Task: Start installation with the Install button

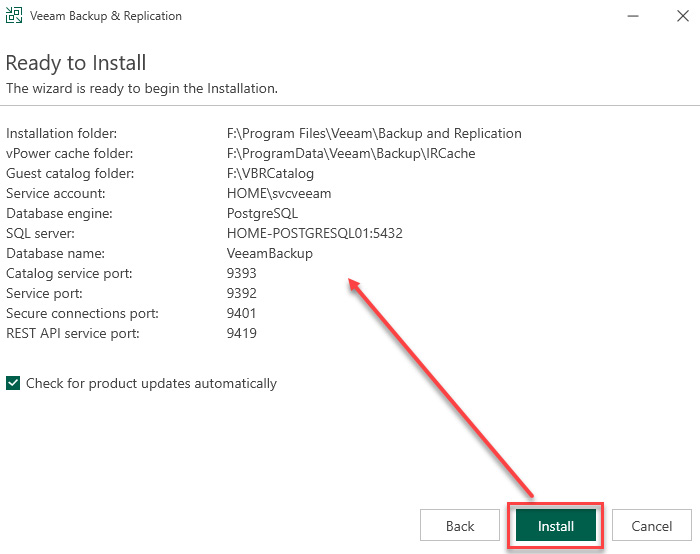Action: [556, 525]
